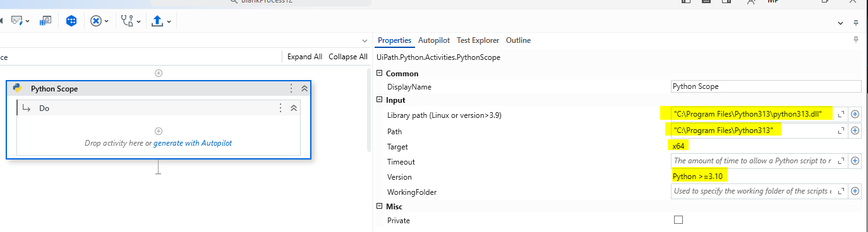Click the generate with Autopilot link
Image resolution: width=868 pixels, height=232 pixels.
(x=193, y=143)
